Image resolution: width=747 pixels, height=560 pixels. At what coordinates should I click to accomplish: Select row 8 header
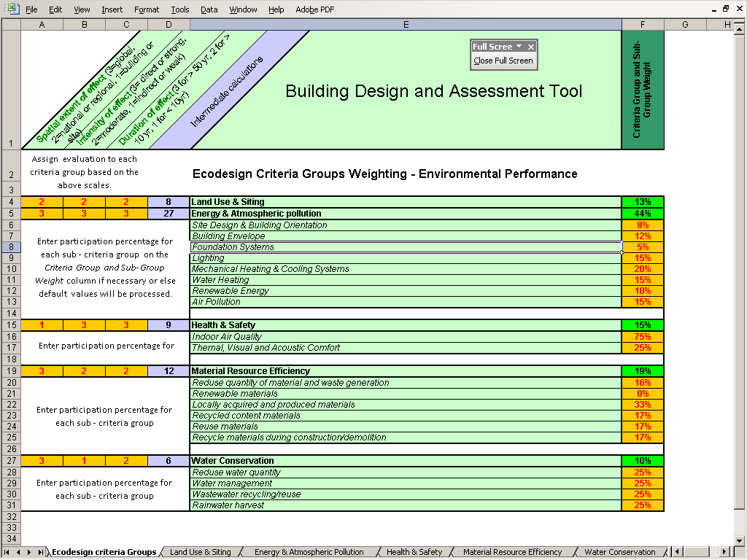(x=12, y=247)
